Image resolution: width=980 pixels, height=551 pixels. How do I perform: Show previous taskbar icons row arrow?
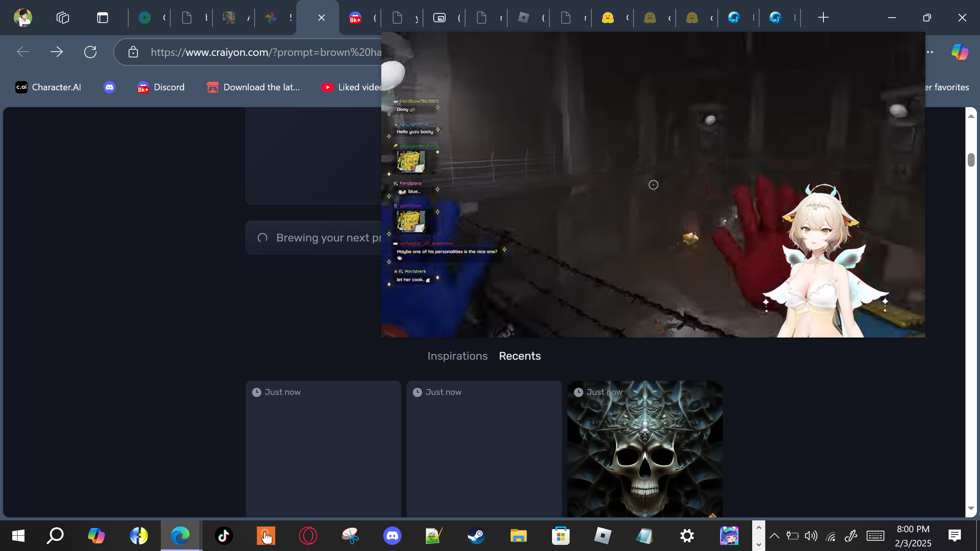(x=759, y=528)
